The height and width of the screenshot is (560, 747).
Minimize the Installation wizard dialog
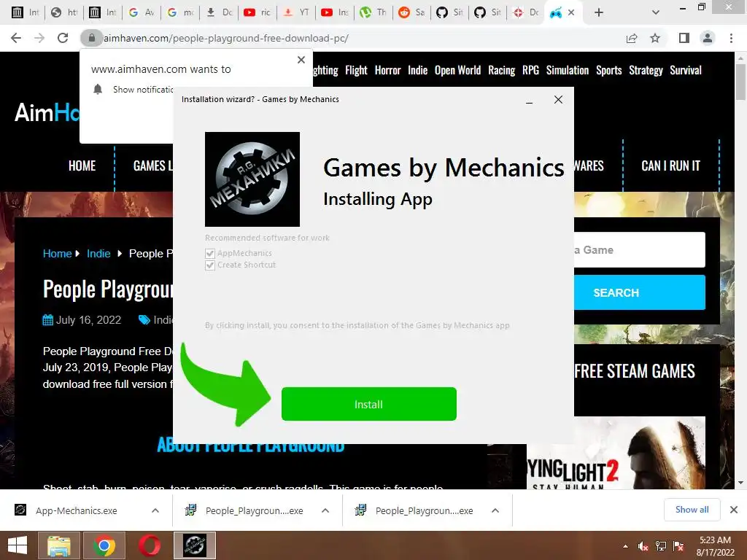[x=529, y=100]
